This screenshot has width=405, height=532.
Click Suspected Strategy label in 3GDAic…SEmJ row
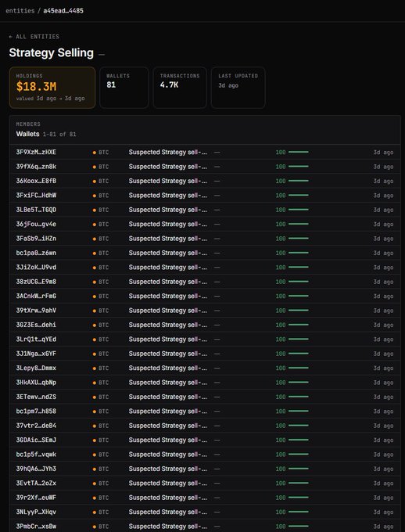tap(167, 440)
